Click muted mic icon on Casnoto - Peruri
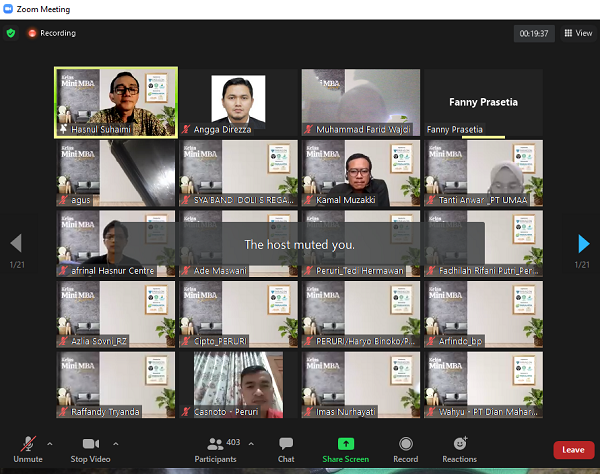600x474 pixels. (186, 412)
